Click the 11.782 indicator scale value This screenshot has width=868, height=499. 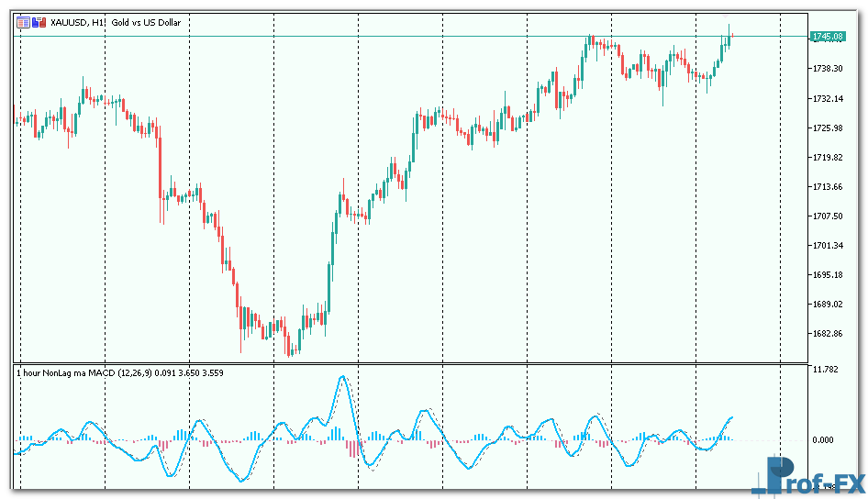pos(827,370)
